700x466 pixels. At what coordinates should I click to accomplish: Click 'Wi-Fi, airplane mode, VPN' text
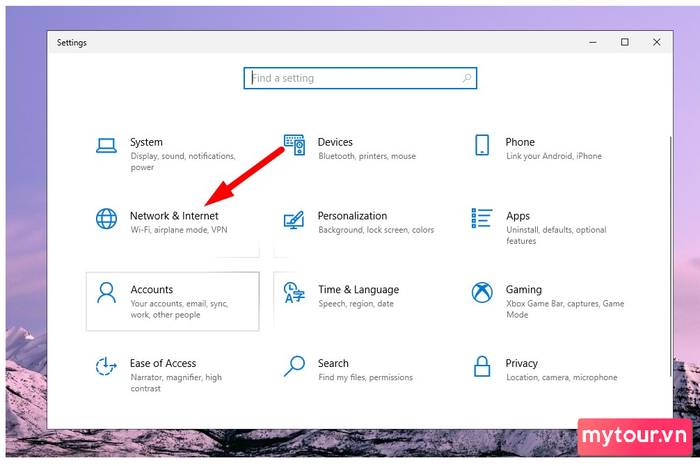[179, 230]
